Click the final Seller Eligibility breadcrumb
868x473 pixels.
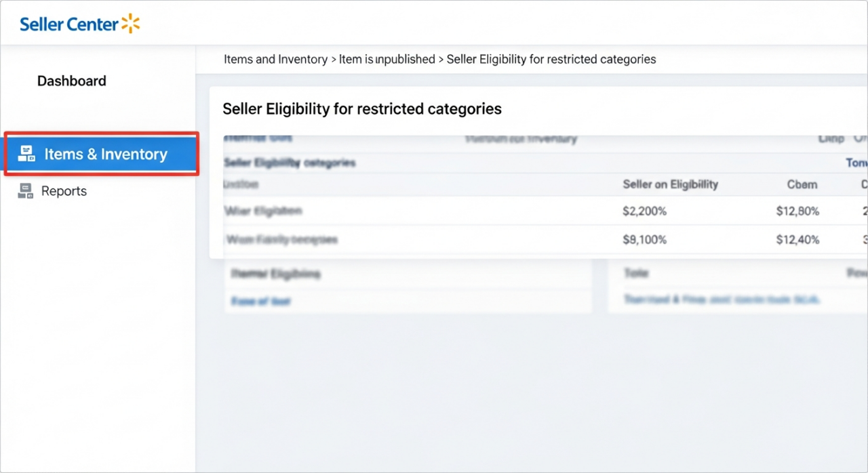(x=551, y=60)
